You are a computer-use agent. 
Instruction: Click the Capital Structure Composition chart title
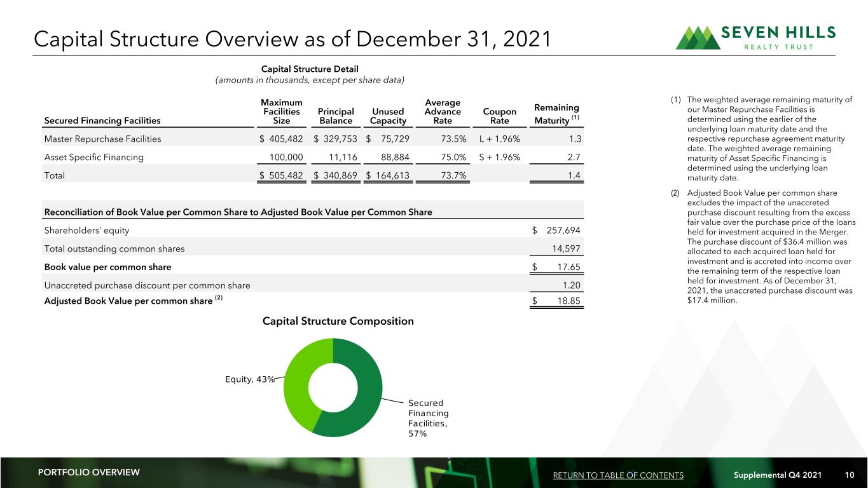point(338,322)
